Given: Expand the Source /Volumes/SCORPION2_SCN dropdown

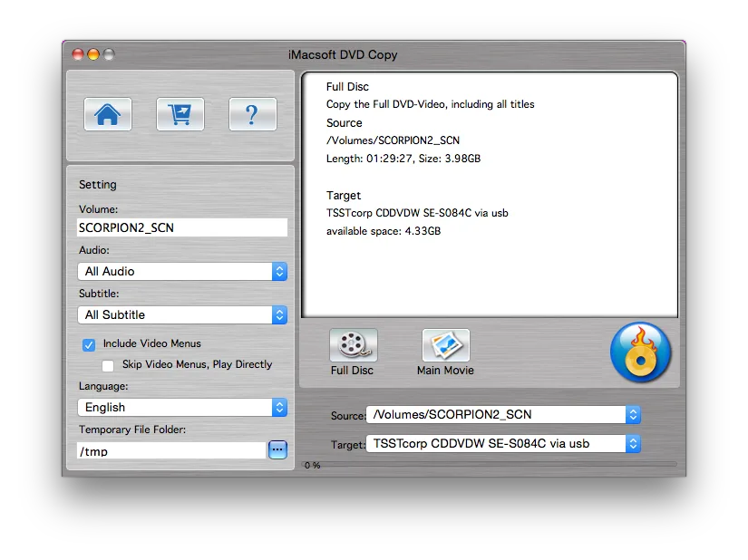Looking at the screenshot, I should pyautogui.click(x=503, y=415).
